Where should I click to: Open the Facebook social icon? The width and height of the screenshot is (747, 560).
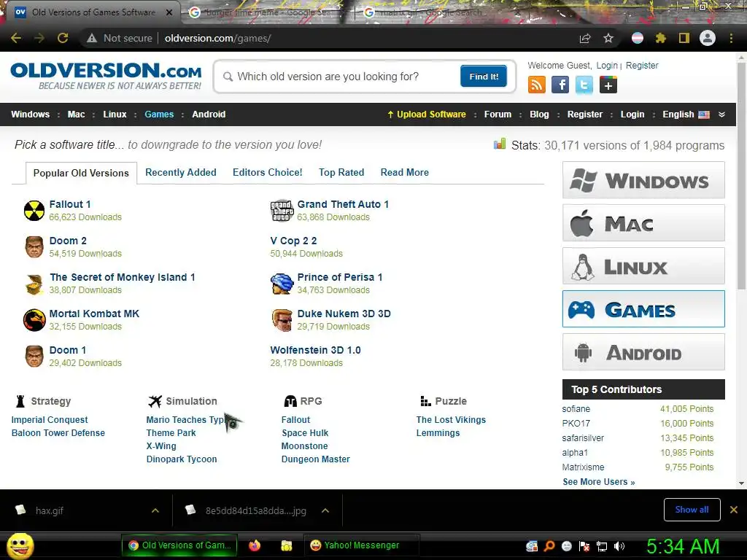(560, 85)
